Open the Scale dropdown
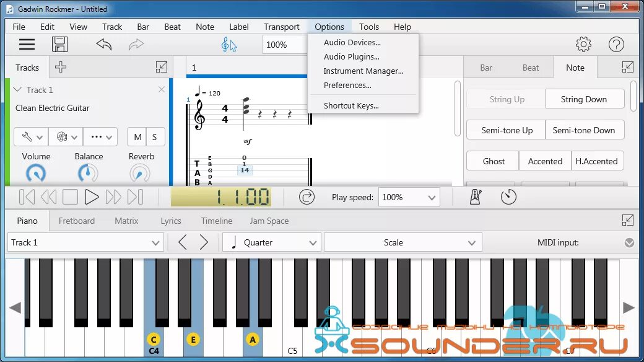 [x=403, y=242]
